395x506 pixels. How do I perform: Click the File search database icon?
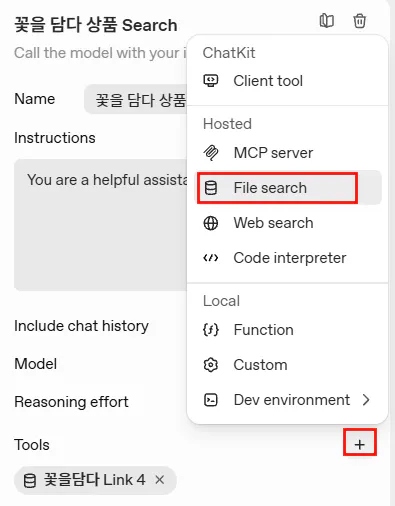(211, 188)
